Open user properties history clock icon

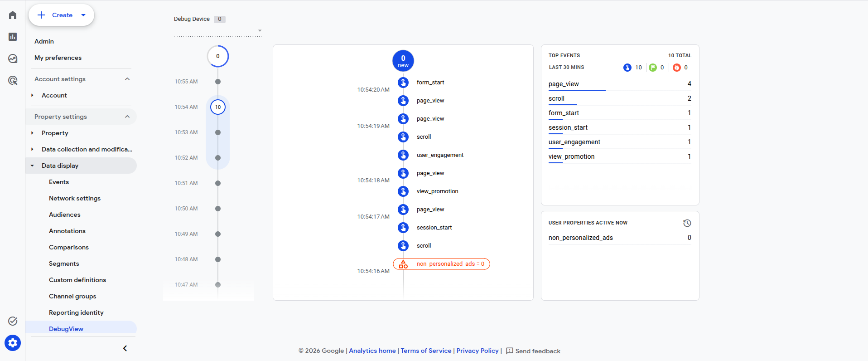coord(687,223)
